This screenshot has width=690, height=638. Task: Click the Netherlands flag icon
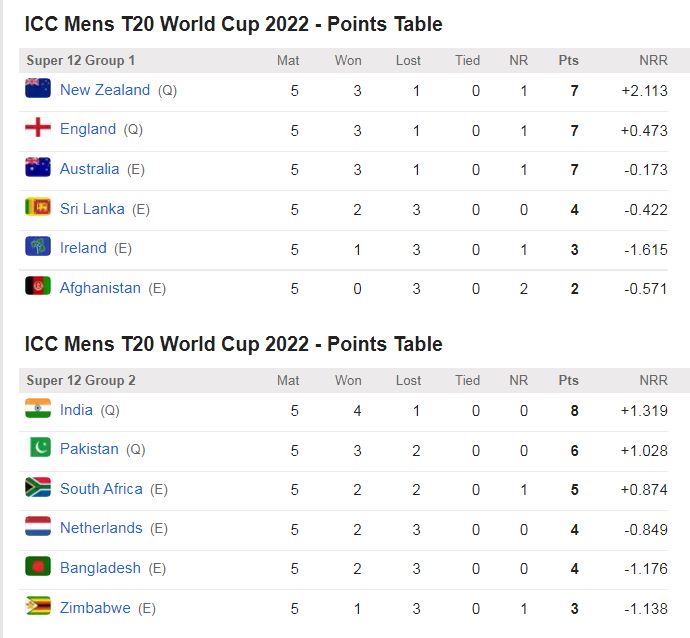pos(38,527)
